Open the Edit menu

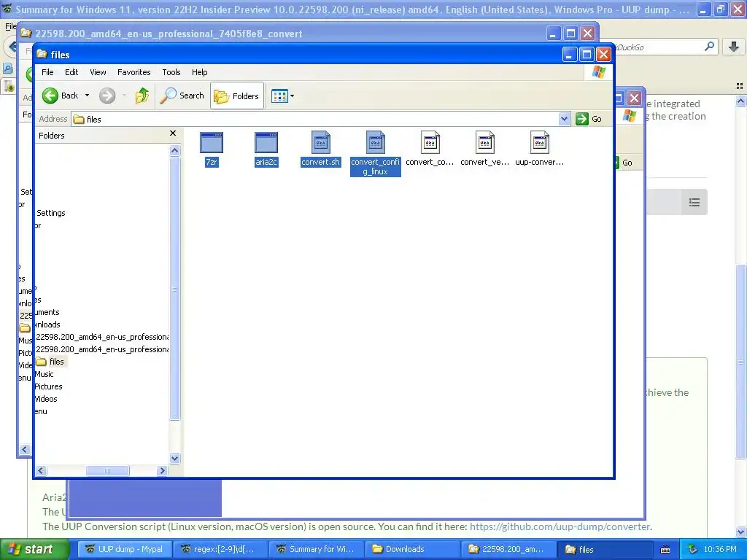tap(71, 72)
